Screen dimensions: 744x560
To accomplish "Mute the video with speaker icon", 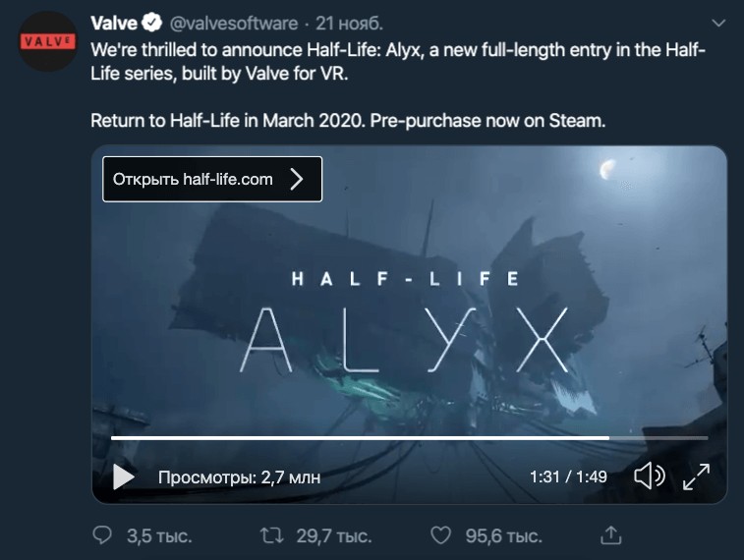I will point(650,476).
